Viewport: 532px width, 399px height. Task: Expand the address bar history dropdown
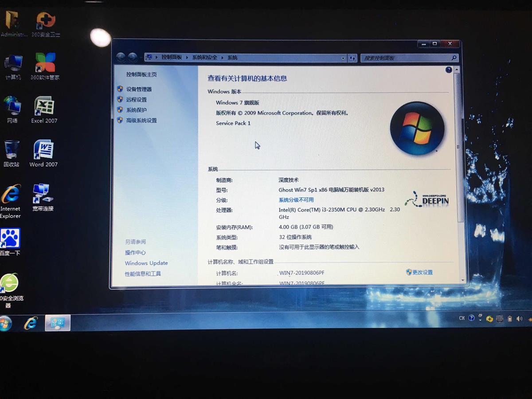point(343,58)
